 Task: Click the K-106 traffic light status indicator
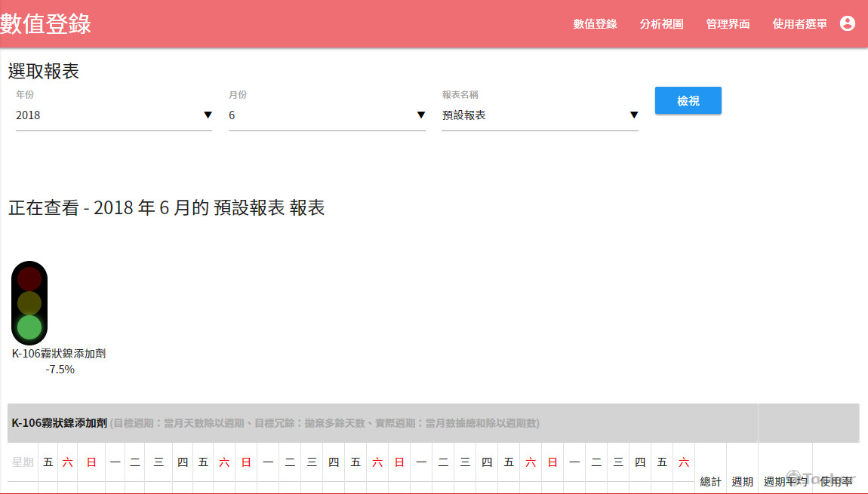pos(29,302)
